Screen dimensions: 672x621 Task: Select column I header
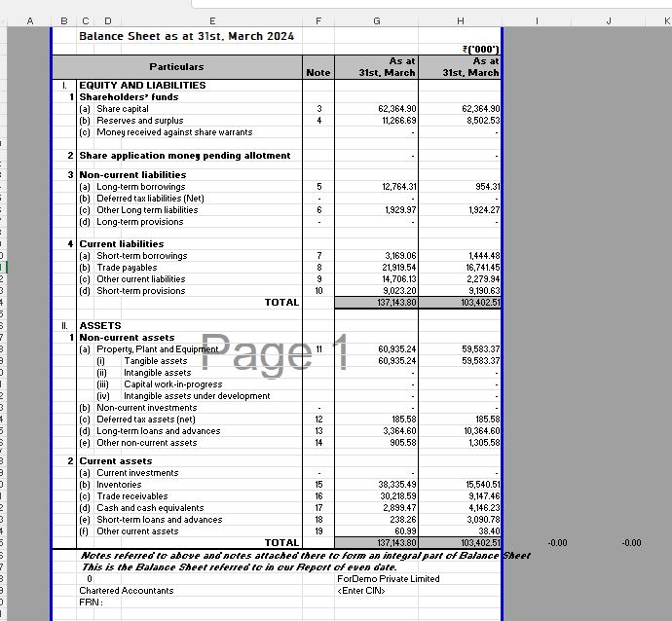point(537,21)
